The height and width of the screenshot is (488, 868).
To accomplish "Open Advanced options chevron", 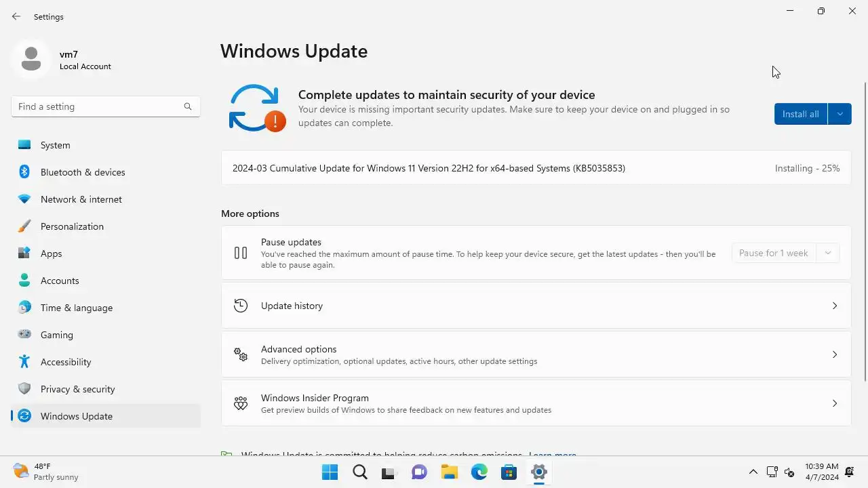I will pos(835,354).
